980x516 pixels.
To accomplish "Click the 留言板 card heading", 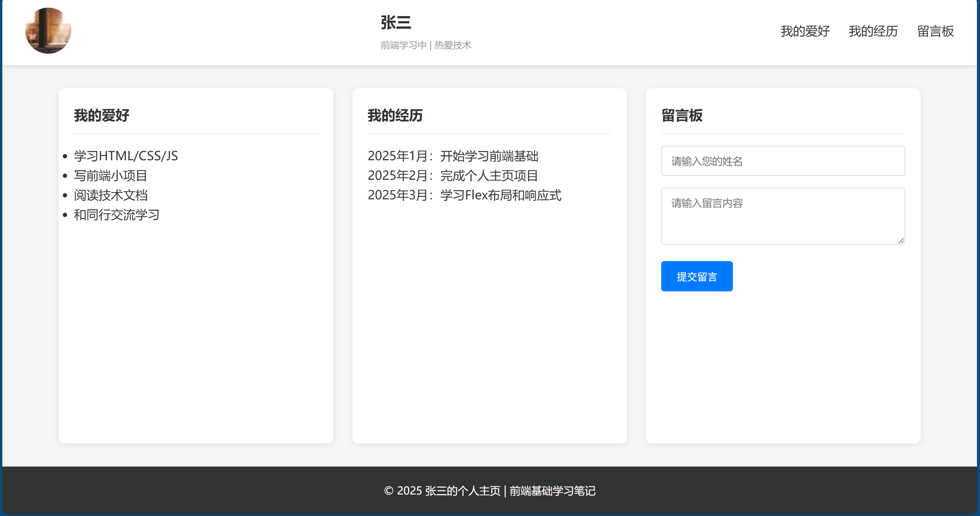I will click(x=682, y=115).
